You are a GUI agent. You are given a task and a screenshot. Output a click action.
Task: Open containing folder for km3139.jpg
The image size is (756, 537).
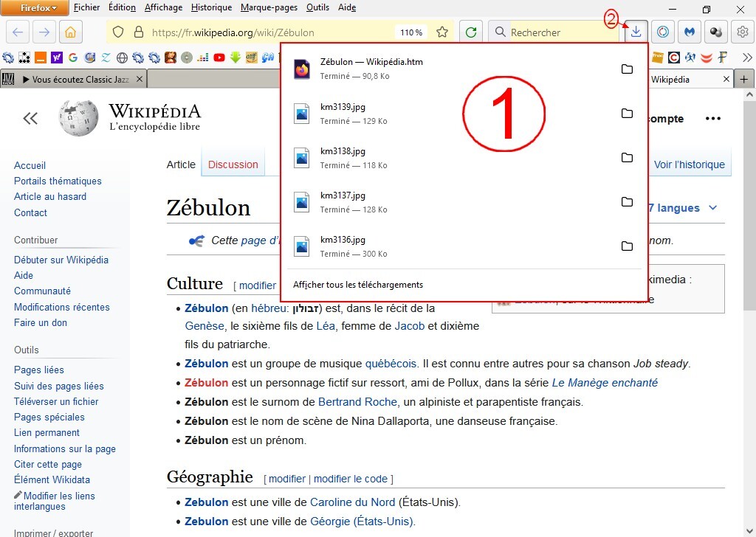627,113
